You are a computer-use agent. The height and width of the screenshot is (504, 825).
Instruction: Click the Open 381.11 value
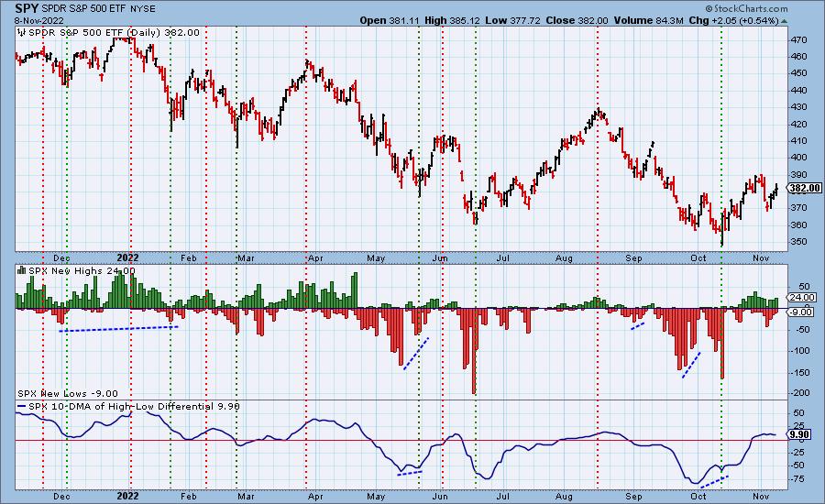pyautogui.click(x=390, y=20)
